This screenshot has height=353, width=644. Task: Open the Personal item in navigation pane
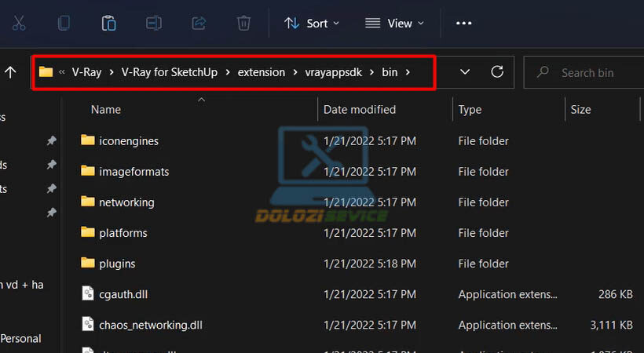coord(20,339)
